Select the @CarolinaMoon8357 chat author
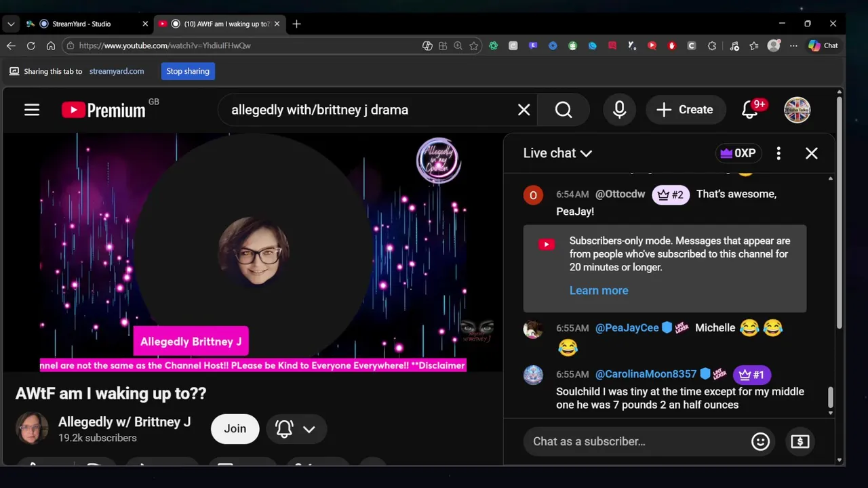The image size is (868, 488). [x=646, y=374]
